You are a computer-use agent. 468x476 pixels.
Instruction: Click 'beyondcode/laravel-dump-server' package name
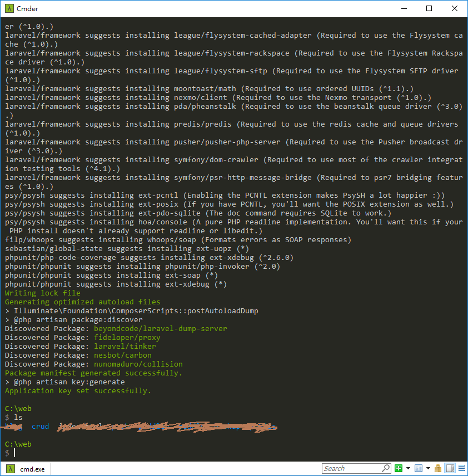(160, 328)
